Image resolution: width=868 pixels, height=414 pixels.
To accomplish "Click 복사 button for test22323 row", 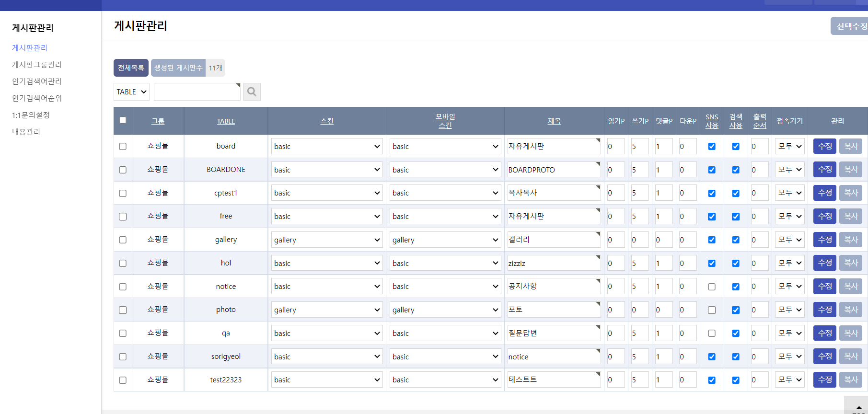I will tap(851, 379).
